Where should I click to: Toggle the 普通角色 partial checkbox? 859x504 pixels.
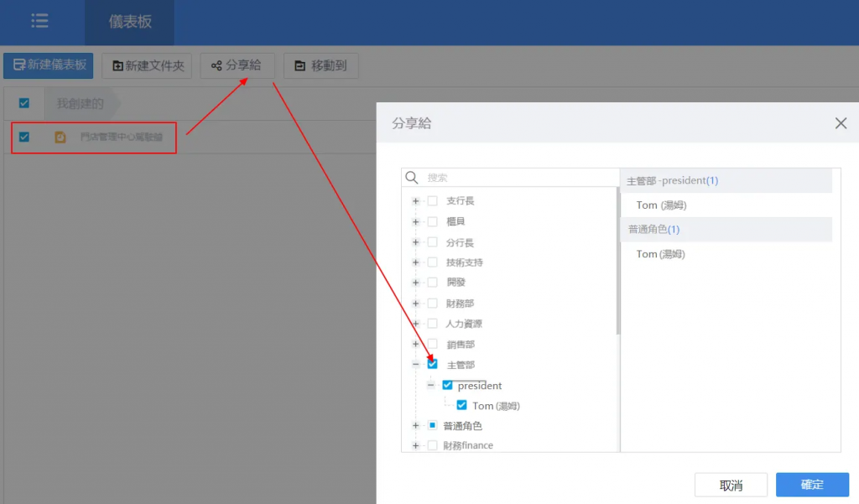tap(432, 426)
